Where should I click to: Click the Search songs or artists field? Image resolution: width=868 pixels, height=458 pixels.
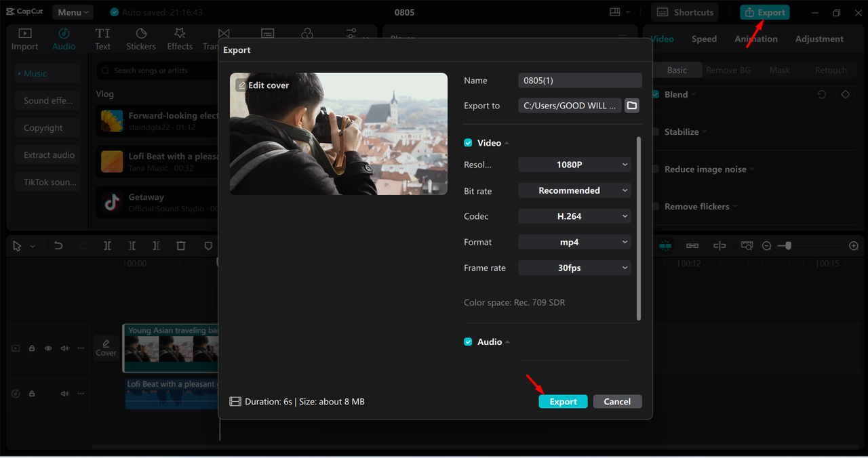click(157, 70)
